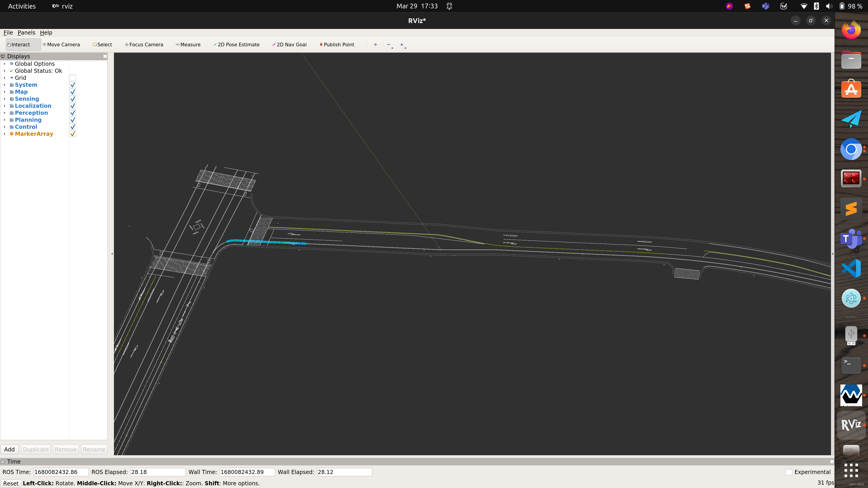Click the Add display button
Screen dimensions: 868x488
(x=9, y=449)
